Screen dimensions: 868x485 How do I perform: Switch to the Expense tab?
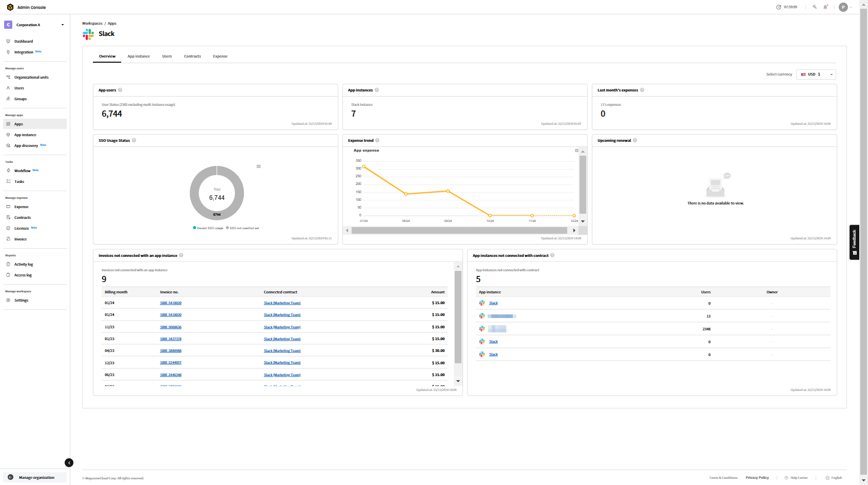click(x=220, y=56)
